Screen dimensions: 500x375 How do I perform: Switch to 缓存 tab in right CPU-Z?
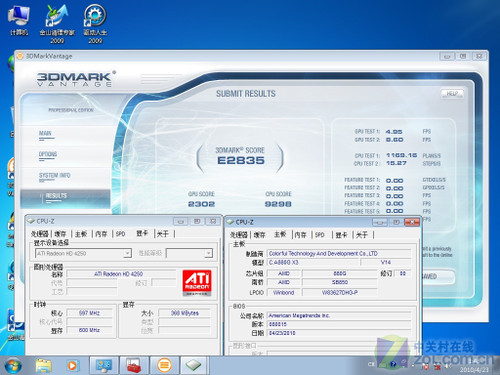[259, 235]
